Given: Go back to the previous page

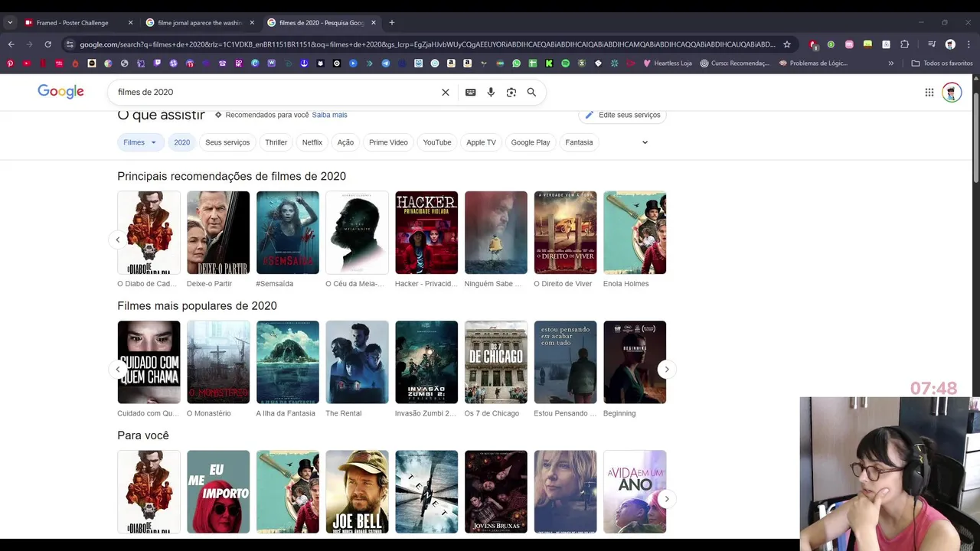Looking at the screenshot, I should pyautogui.click(x=11, y=44).
